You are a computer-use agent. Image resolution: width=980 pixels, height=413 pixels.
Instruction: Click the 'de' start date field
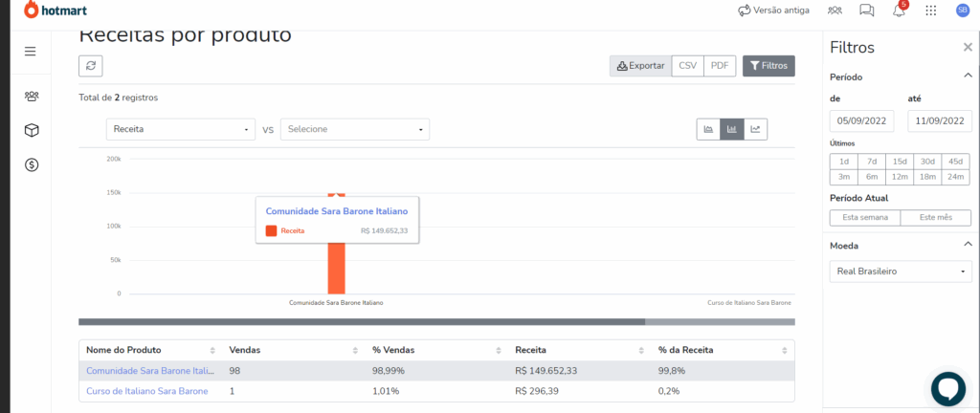click(862, 121)
